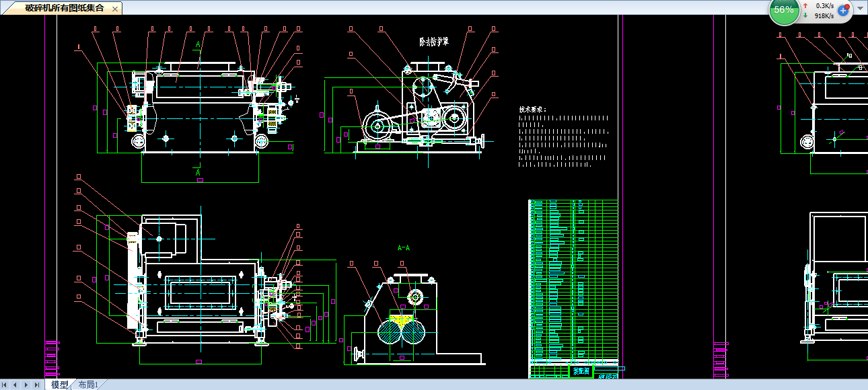Click the red upload speed arrow

point(805,5)
